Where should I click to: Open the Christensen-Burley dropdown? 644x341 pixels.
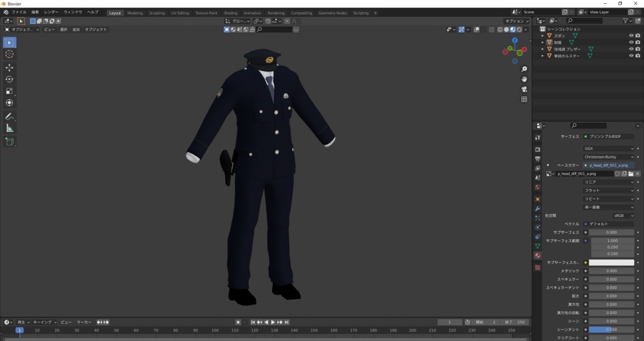coord(608,157)
